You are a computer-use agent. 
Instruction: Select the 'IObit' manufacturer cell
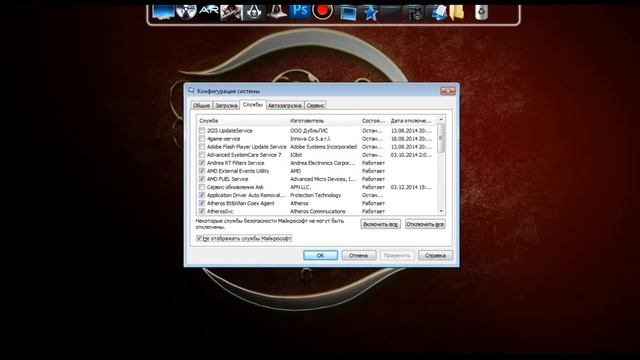coord(296,155)
